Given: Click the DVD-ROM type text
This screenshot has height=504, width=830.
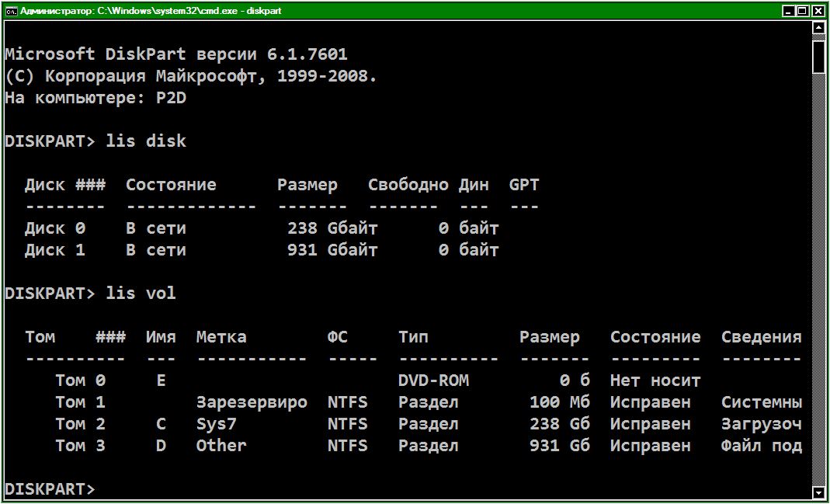Looking at the screenshot, I should click(433, 381).
